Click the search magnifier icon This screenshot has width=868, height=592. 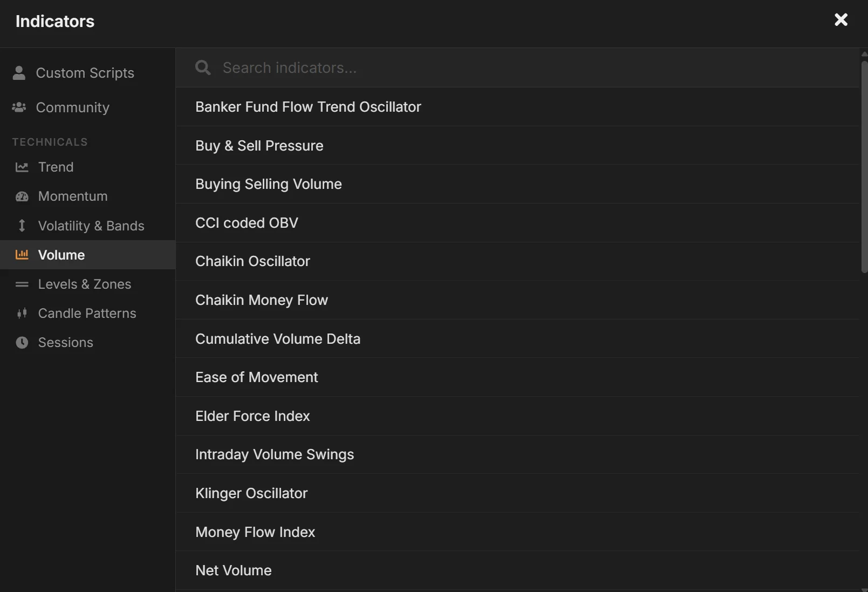203,67
